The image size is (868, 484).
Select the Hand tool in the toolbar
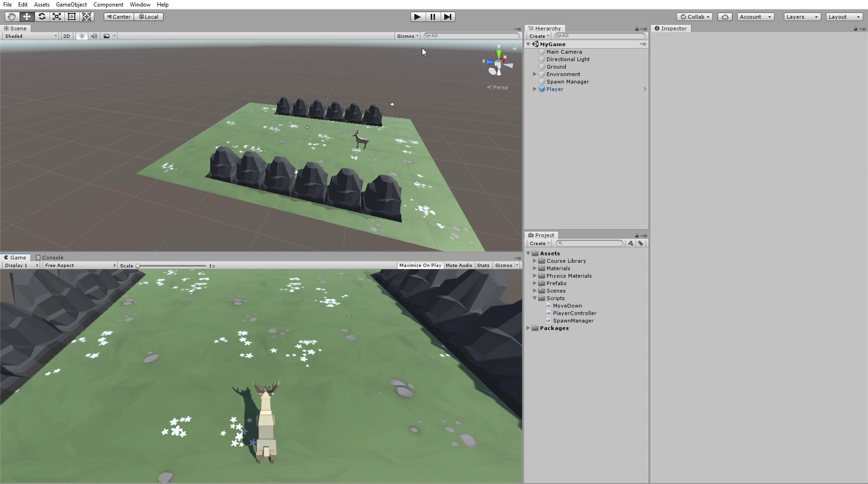(x=12, y=17)
